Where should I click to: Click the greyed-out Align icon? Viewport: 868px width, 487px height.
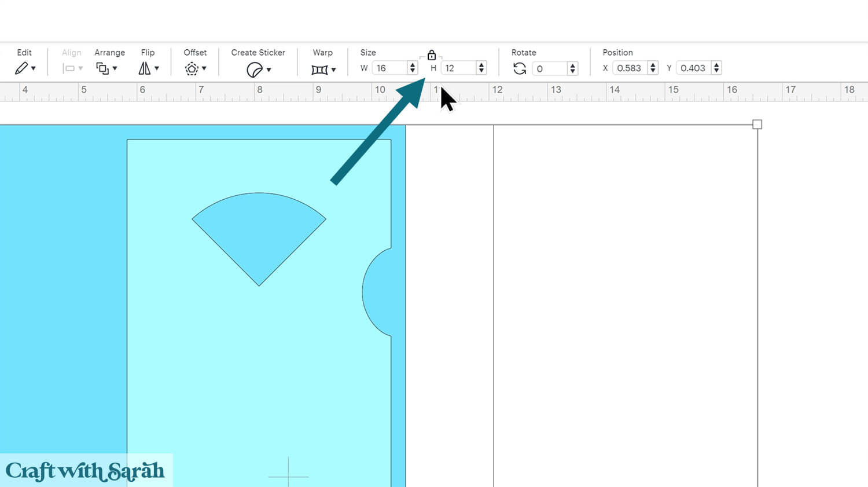69,68
